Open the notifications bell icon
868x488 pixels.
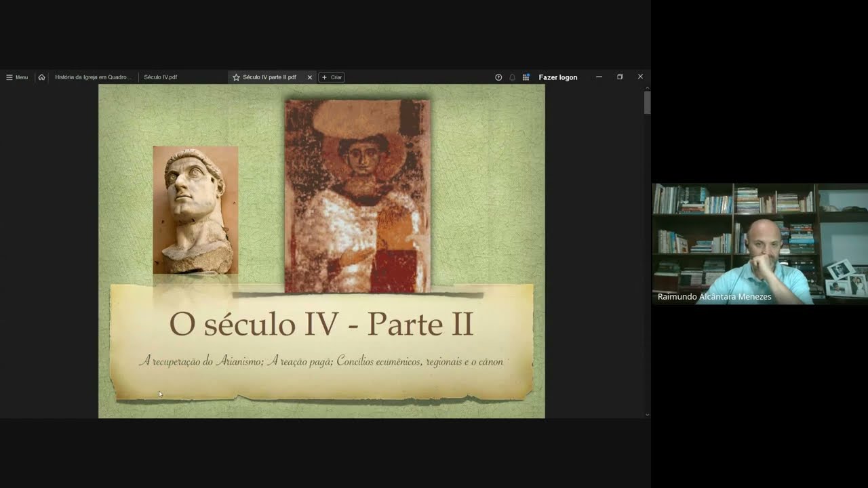[512, 77]
